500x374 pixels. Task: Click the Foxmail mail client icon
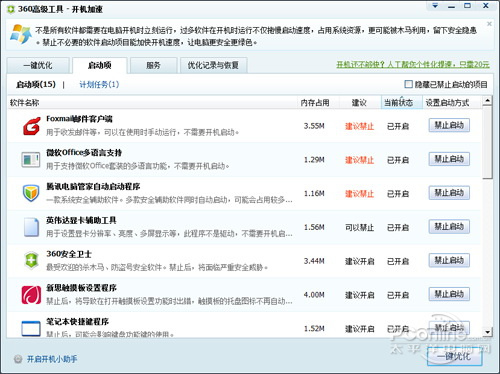[x=31, y=126]
